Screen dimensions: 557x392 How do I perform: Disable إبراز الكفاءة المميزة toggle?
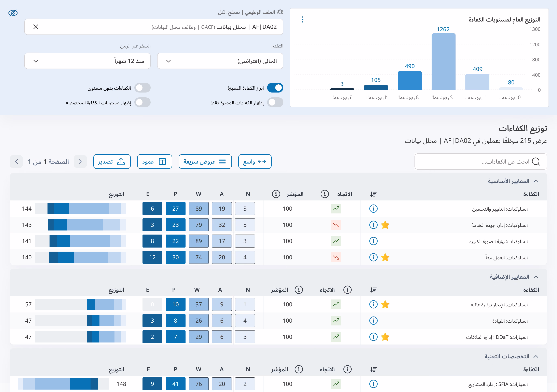[275, 88]
